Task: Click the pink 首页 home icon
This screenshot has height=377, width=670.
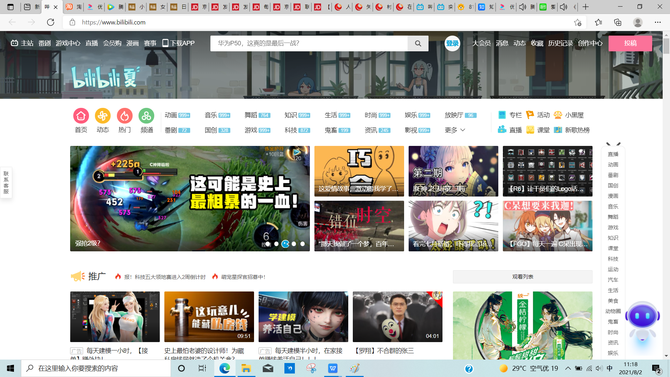Action: [x=81, y=116]
